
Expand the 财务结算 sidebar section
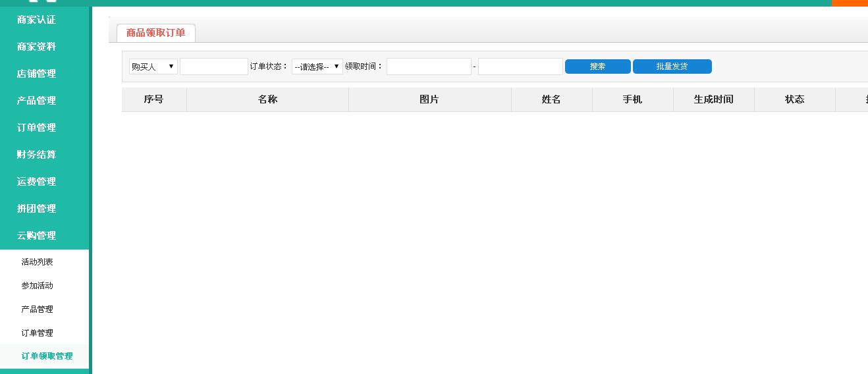(37, 155)
